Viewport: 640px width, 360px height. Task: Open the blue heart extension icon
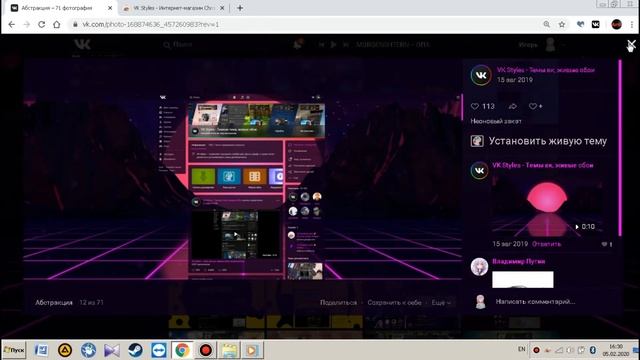580,24
